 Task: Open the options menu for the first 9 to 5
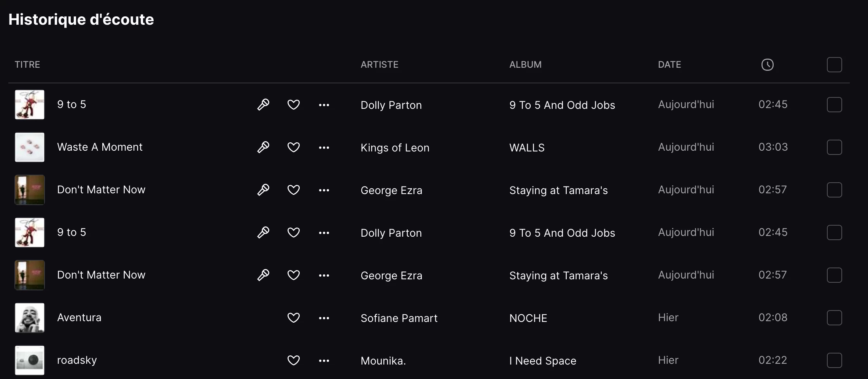[324, 105]
